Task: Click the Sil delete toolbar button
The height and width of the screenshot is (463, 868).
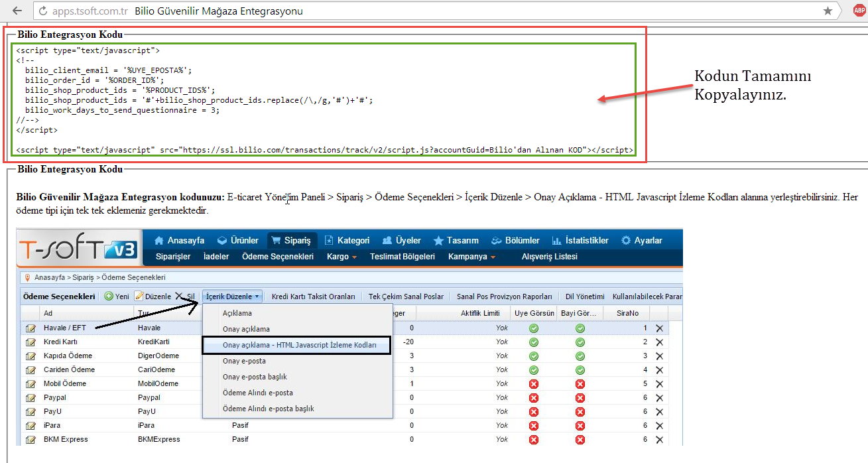Action: (185, 297)
